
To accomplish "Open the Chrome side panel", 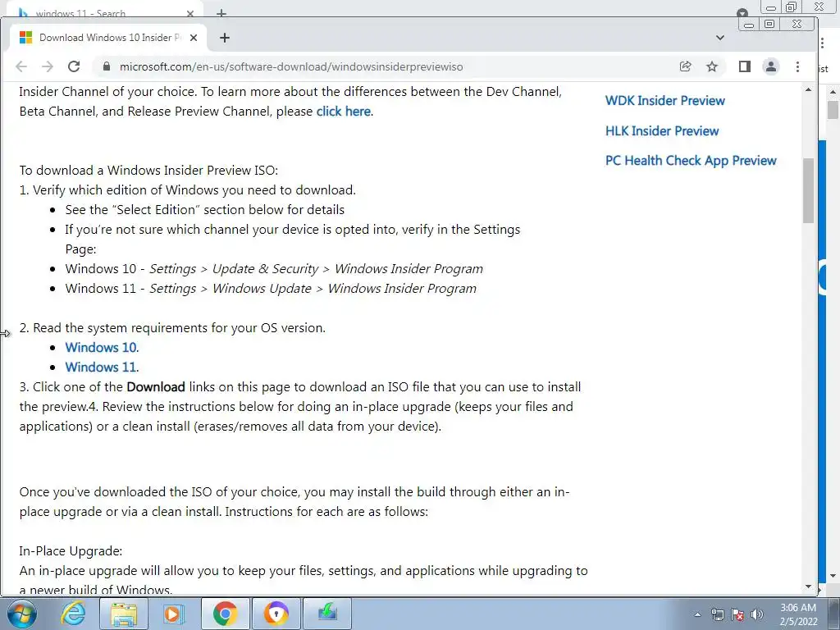I will pos(744,66).
